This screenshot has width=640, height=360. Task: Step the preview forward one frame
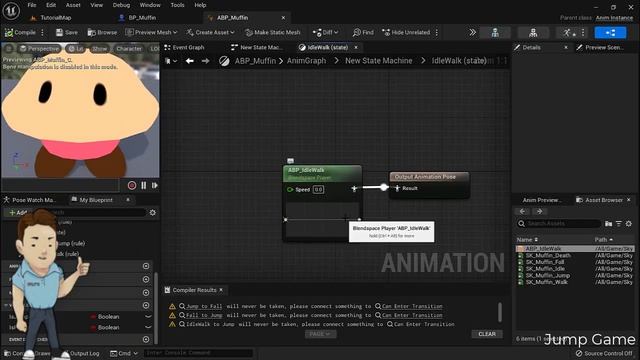155,185
